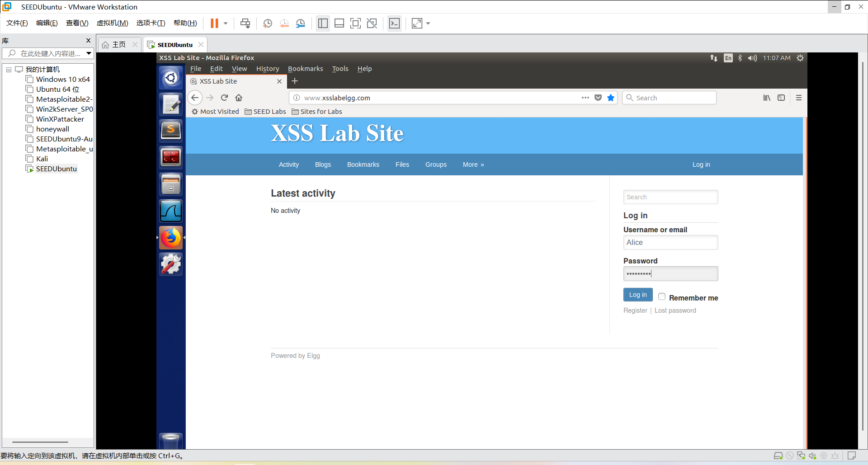Focus the Password field

coord(670,274)
